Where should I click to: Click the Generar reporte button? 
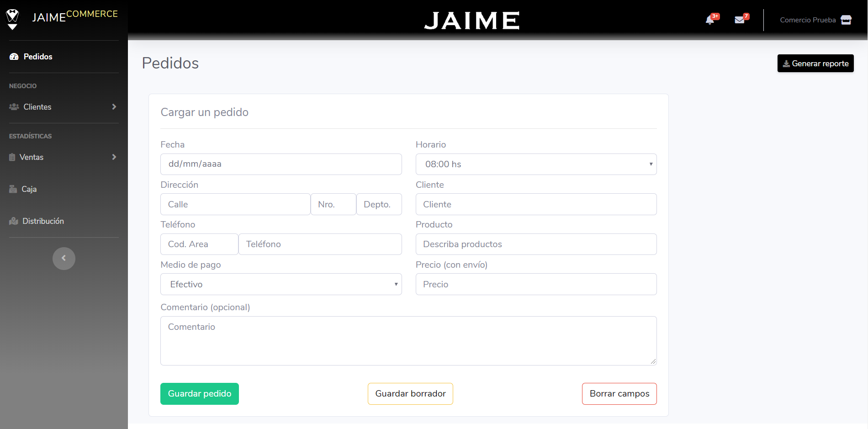tap(815, 64)
